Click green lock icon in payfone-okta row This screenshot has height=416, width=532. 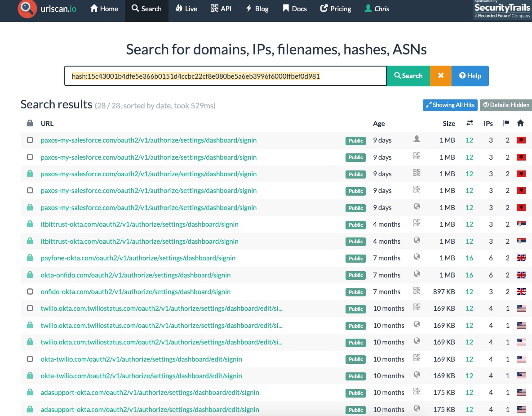tap(30, 258)
